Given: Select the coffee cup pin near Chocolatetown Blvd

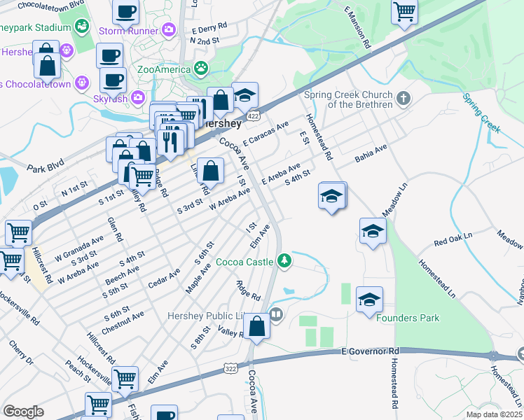Looking at the screenshot, I should 125,14.
